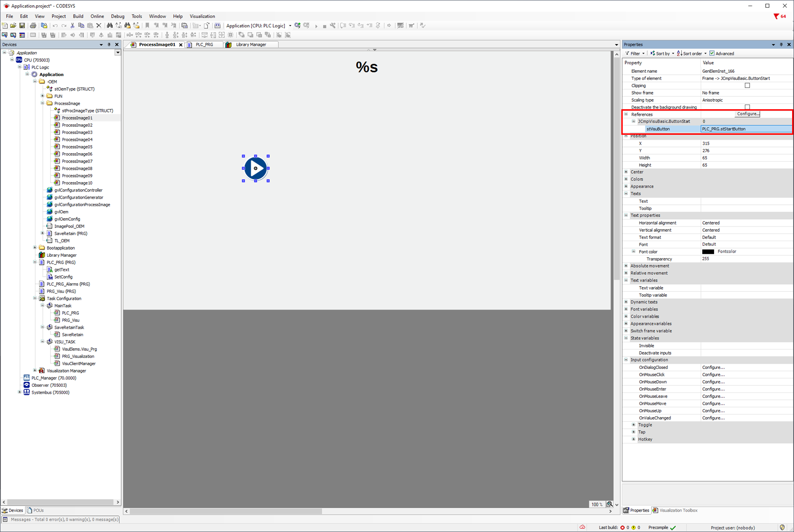Click the Find binoculars icon
Image resolution: width=794 pixels, height=532 pixels.
(x=110, y=26)
